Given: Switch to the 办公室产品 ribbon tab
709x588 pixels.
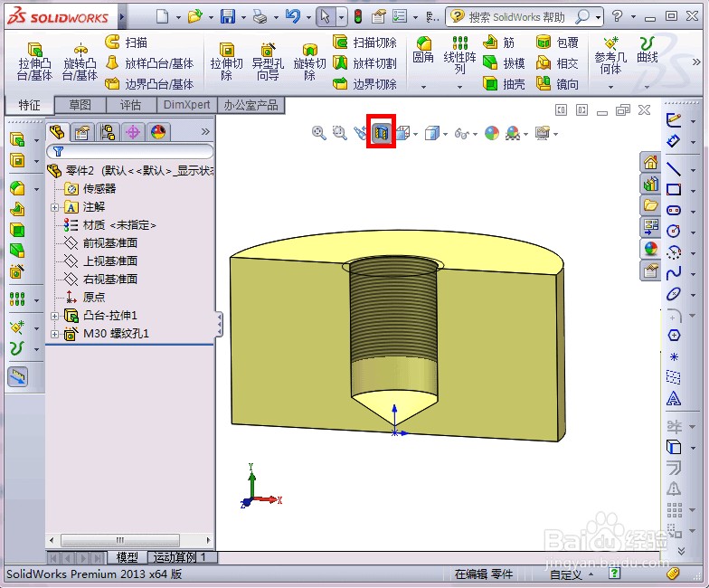Looking at the screenshot, I should (x=251, y=105).
